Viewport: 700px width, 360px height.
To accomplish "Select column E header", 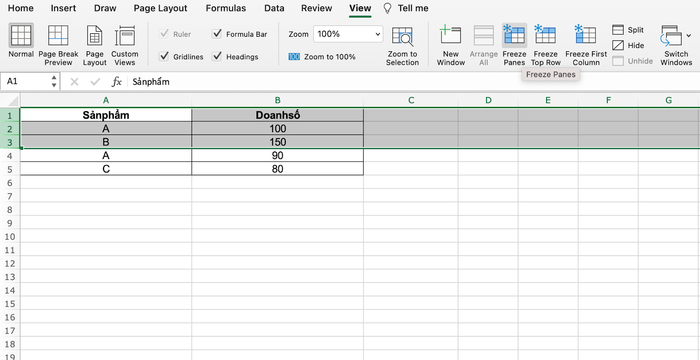I will pos(548,100).
